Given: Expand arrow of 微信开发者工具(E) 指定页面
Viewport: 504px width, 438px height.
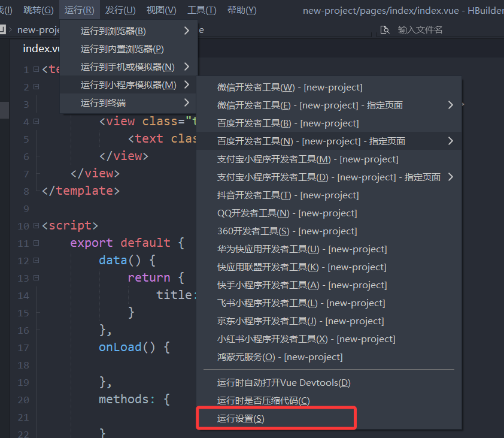Looking at the screenshot, I should click(451, 105).
